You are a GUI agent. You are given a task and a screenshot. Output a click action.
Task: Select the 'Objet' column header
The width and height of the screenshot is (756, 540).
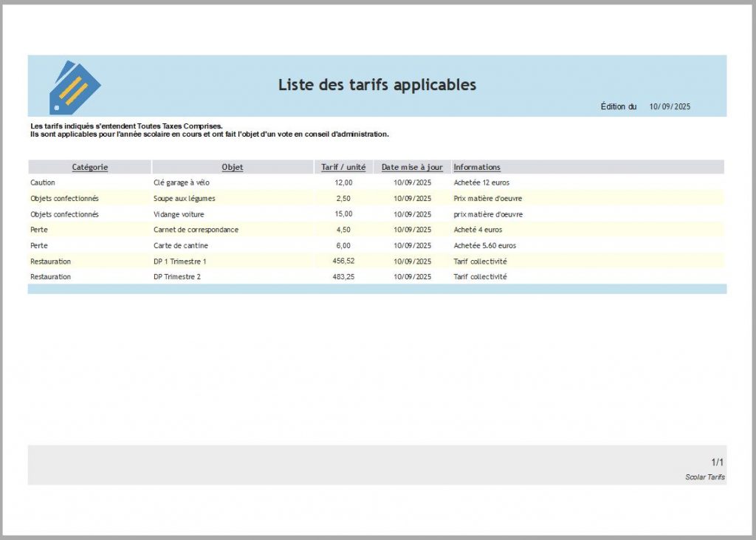[233, 167]
